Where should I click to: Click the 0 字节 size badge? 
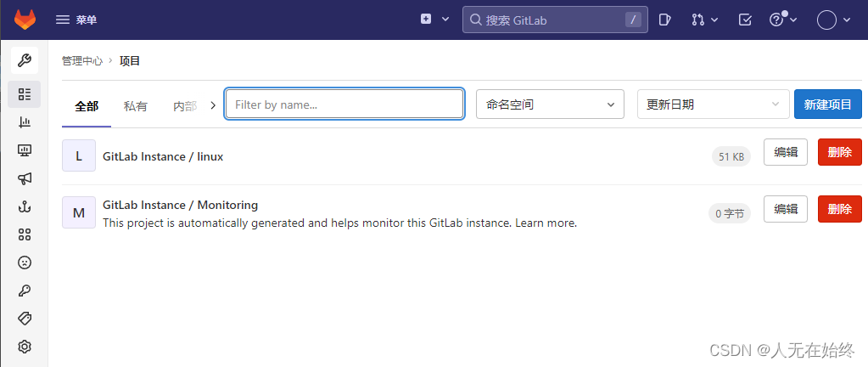730,213
